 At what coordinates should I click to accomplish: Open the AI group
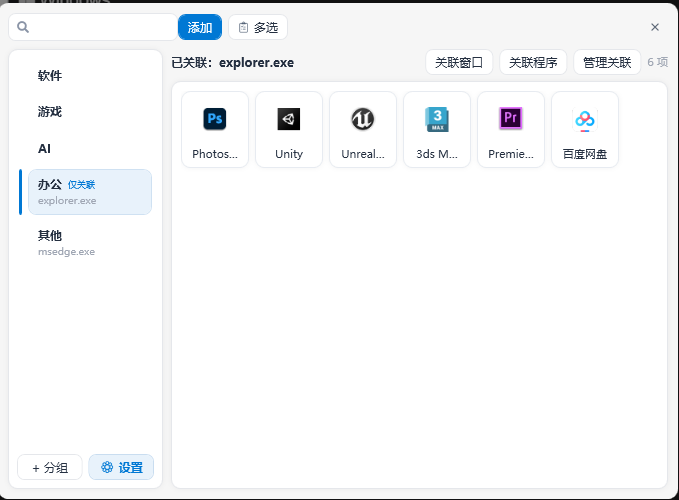tap(85, 148)
